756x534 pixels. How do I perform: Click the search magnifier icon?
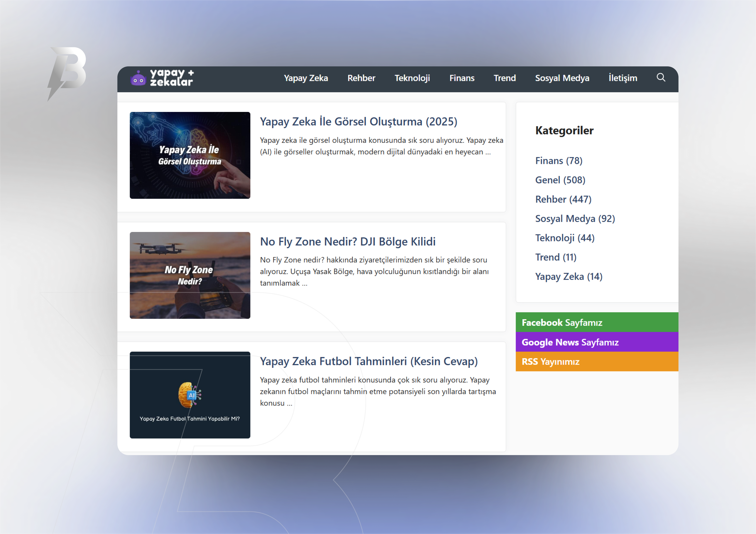[x=661, y=78]
